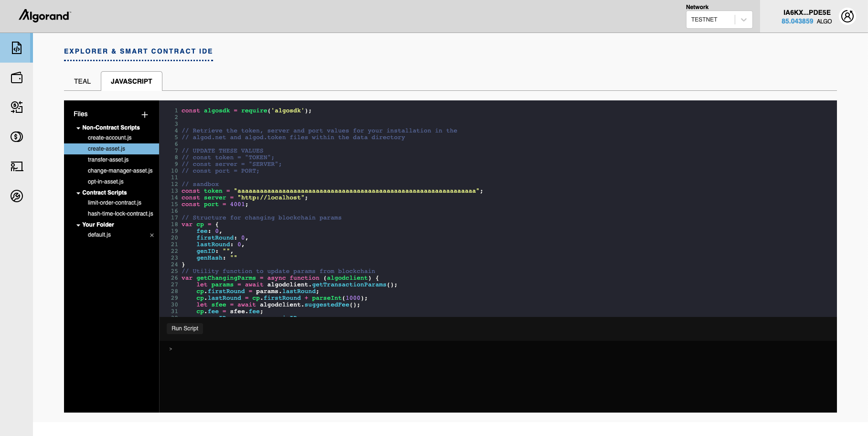Switch to the TEAL tab
This screenshot has width=868, height=436.
coord(82,81)
